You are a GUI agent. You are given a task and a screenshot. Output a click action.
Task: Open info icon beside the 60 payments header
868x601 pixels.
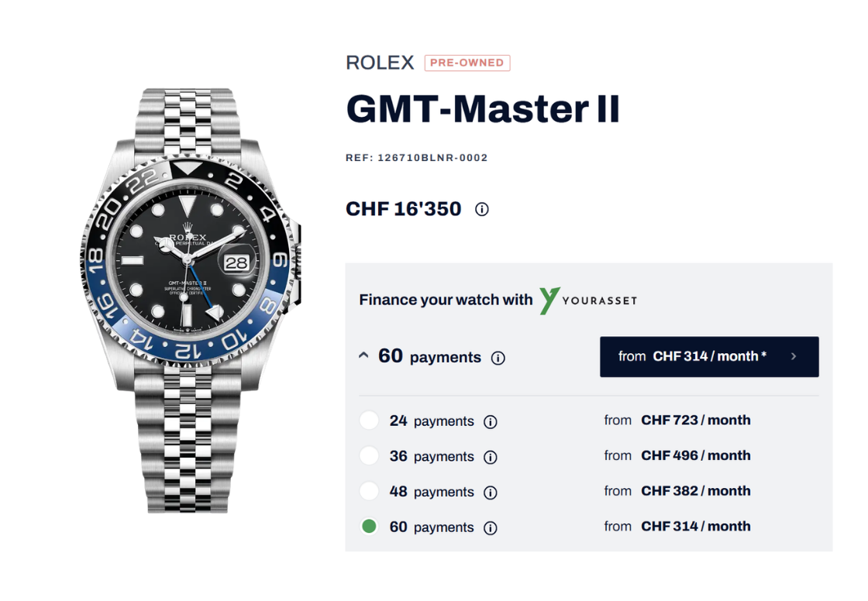click(x=498, y=358)
